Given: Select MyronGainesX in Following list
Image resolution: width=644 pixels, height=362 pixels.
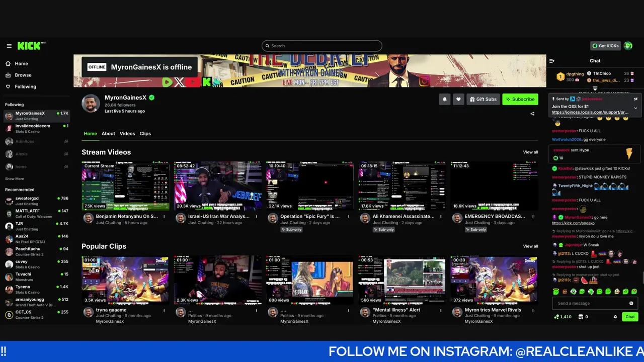Looking at the screenshot, I should (x=36, y=116).
